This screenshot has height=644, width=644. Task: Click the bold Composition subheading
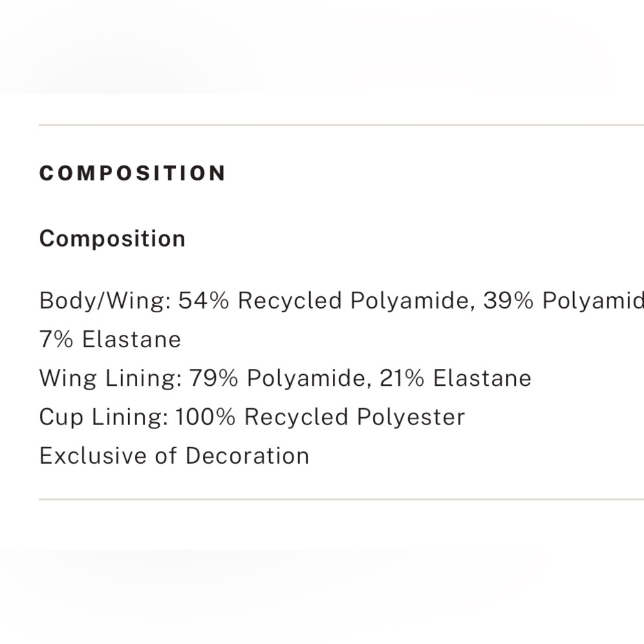[112, 239]
